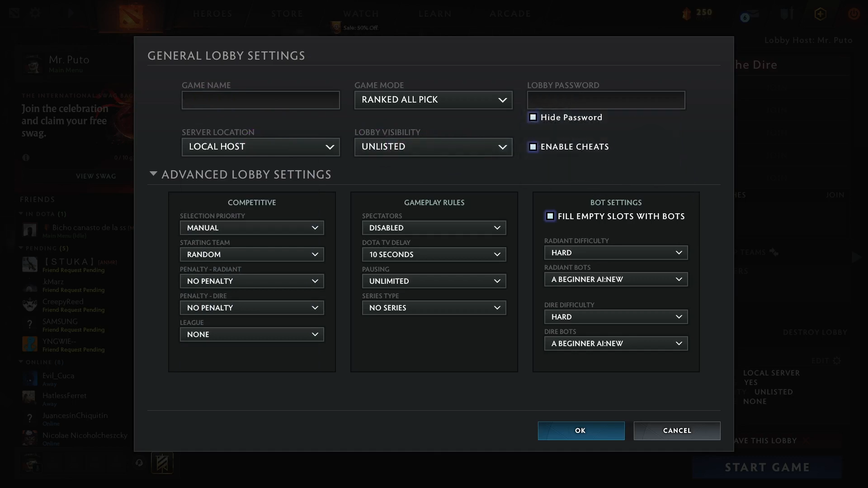Viewport: 868px width, 488px height.
Task: Collapse the Advanced Lobby Settings section
Action: tap(154, 174)
